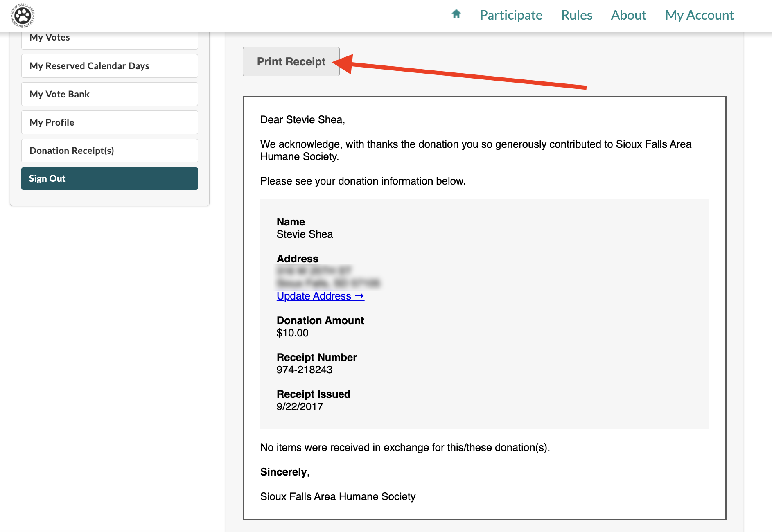This screenshot has height=532, width=772.
Task: View My Vote Bank
Action: click(109, 94)
